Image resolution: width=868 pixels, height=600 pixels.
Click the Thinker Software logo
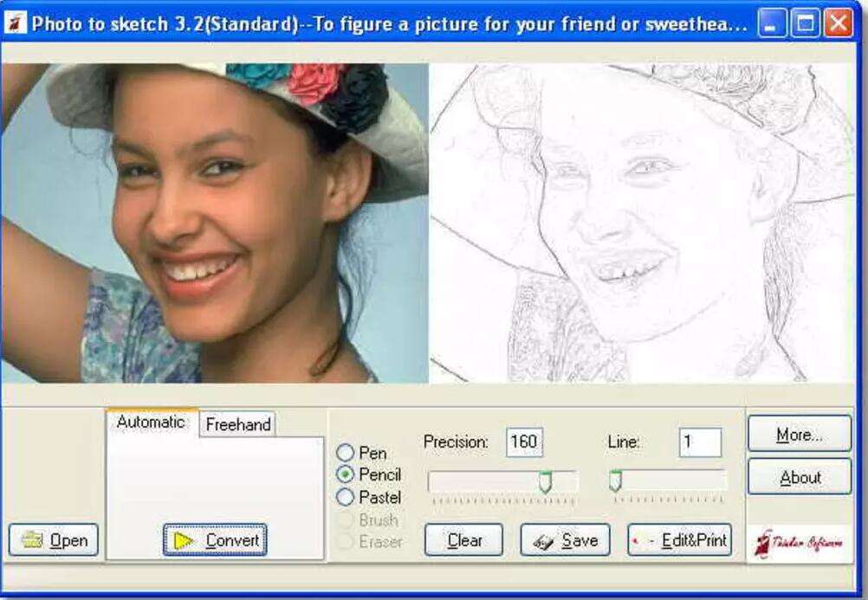tap(798, 544)
